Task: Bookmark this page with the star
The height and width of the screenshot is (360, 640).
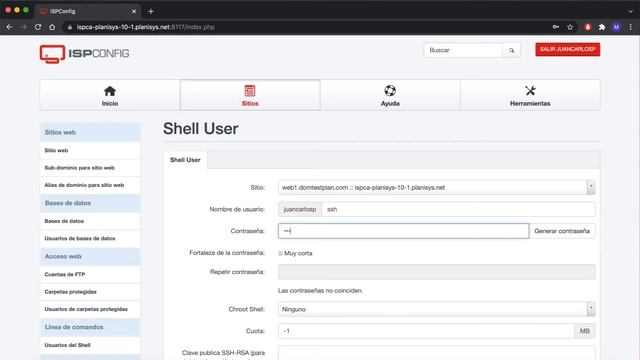Action: tap(570, 27)
